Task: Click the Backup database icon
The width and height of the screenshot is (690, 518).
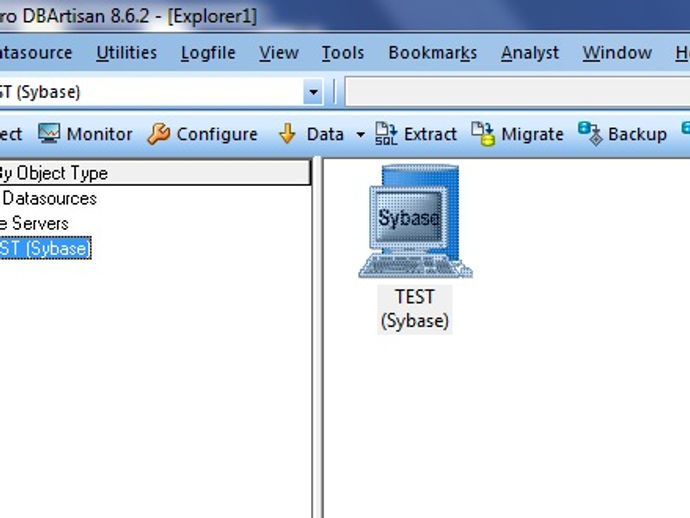Action: (x=590, y=134)
